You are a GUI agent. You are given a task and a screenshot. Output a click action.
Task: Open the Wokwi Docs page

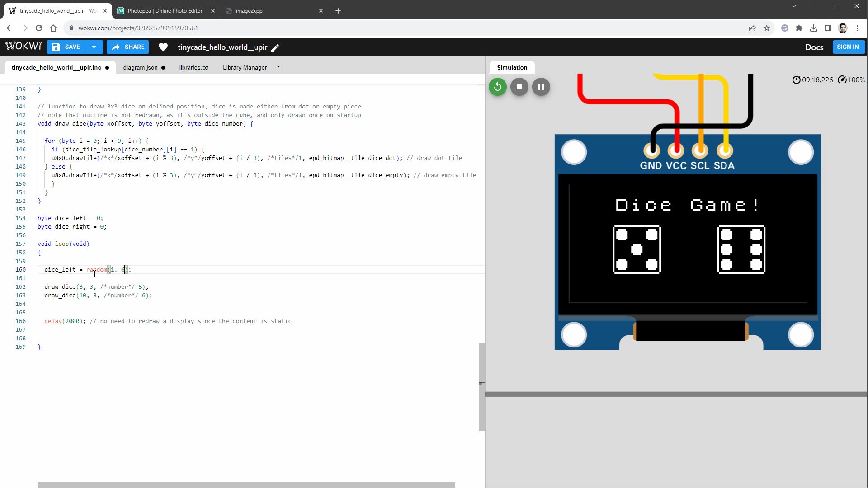point(814,47)
